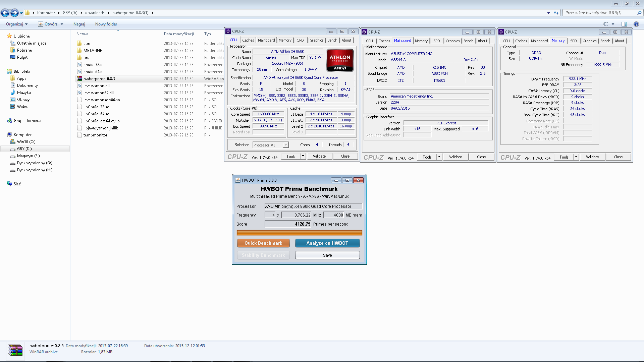The height and width of the screenshot is (362, 644).
Task: Select the META-INF folder icon
Action: [x=79, y=50]
